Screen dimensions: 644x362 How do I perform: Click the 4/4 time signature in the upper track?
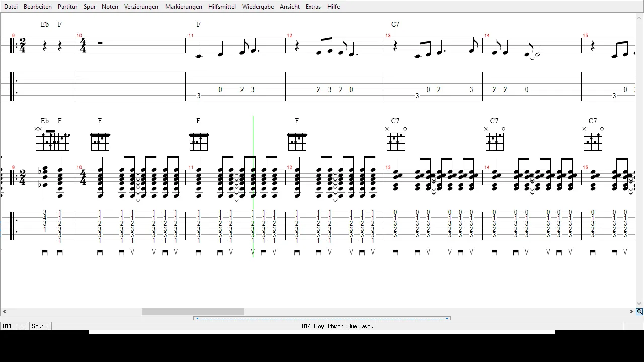coord(83,45)
